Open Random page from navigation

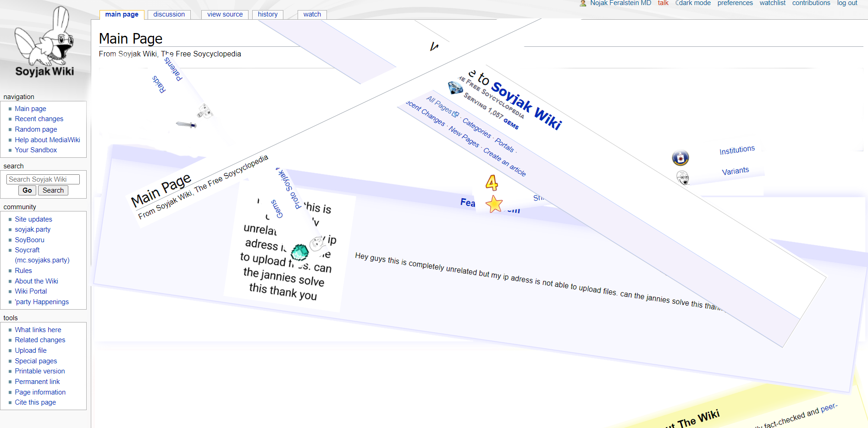pyautogui.click(x=36, y=129)
